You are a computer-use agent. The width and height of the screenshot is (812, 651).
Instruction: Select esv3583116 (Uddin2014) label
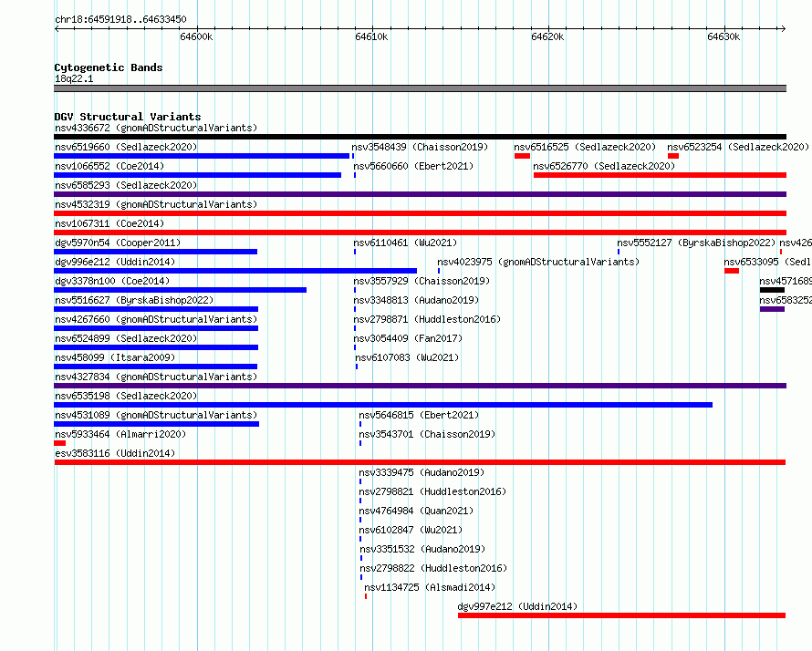click(x=115, y=453)
